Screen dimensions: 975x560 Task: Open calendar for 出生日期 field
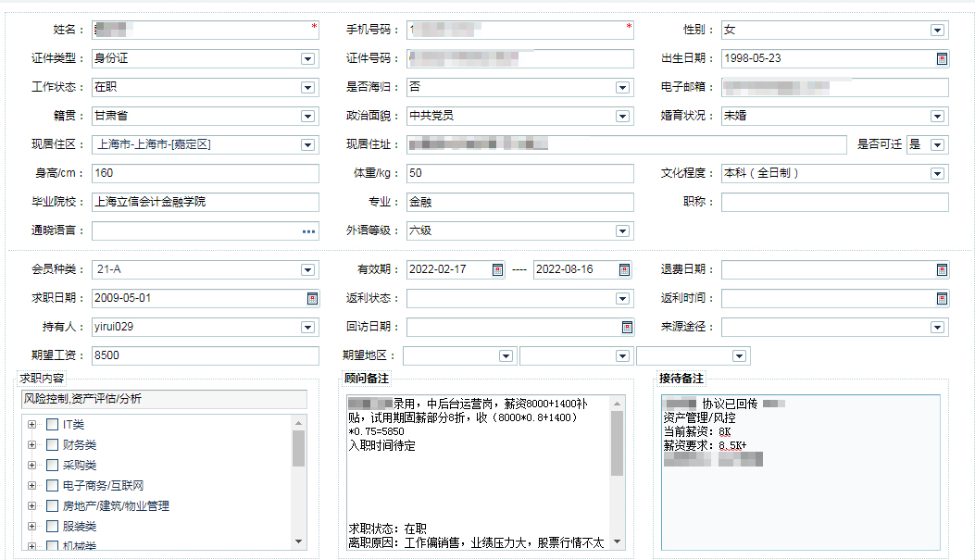point(942,58)
